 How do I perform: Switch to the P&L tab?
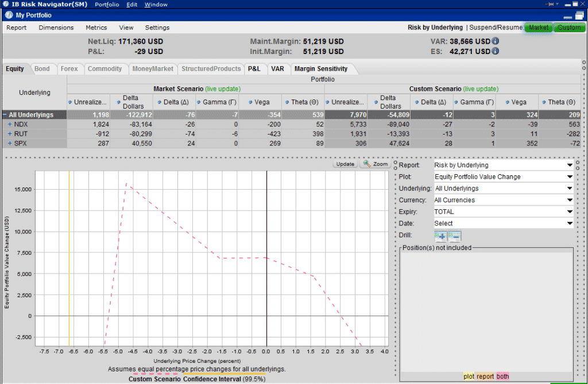click(x=254, y=68)
